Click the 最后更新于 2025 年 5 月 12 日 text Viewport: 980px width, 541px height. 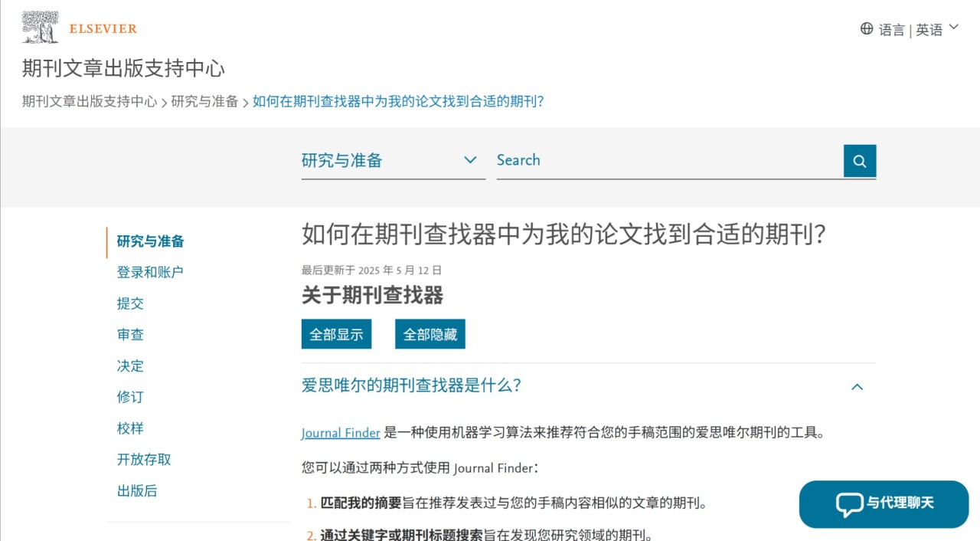[x=371, y=270]
